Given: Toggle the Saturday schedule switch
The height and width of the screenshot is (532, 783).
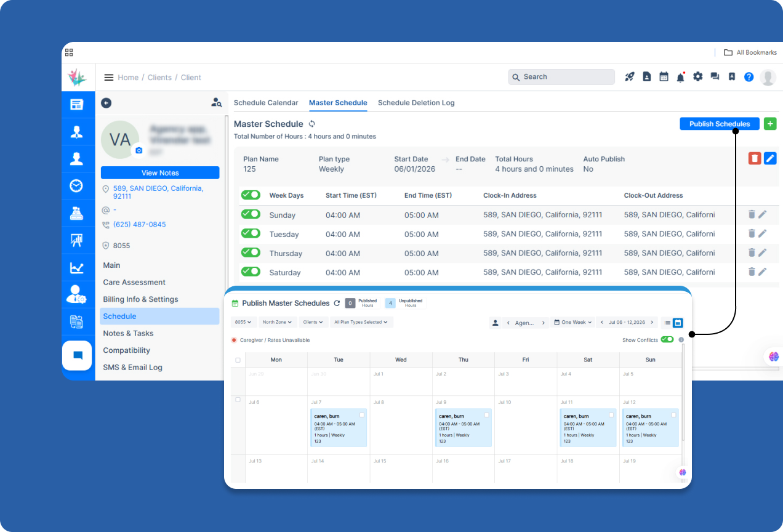Looking at the screenshot, I should point(251,271).
